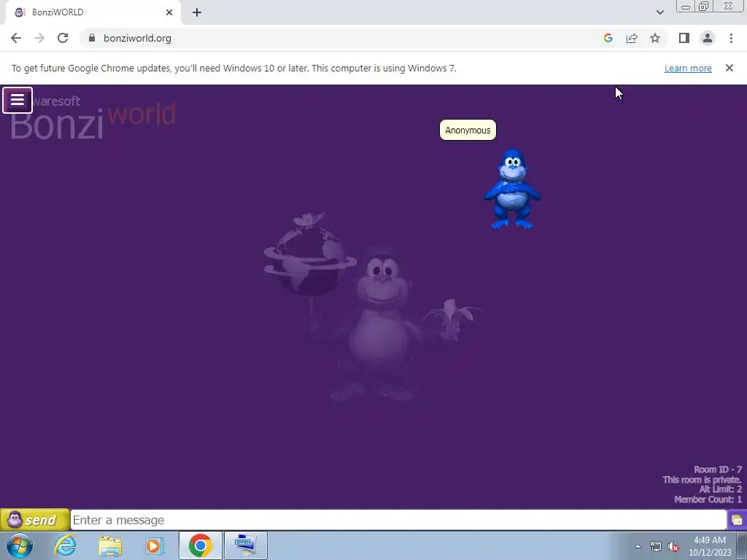Close the BonziWORLD tab
This screenshot has height=560, width=747.
pyautogui.click(x=169, y=12)
